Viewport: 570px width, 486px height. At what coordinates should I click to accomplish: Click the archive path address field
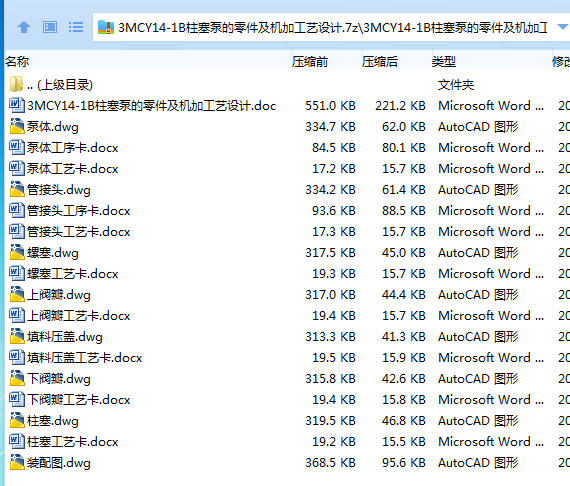(x=332, y=27)
